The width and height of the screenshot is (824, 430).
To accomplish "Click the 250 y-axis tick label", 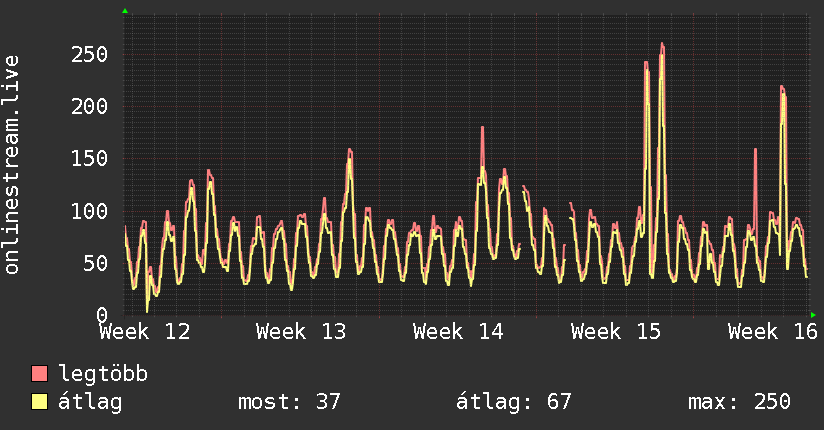I will click(x=90, y=55).
